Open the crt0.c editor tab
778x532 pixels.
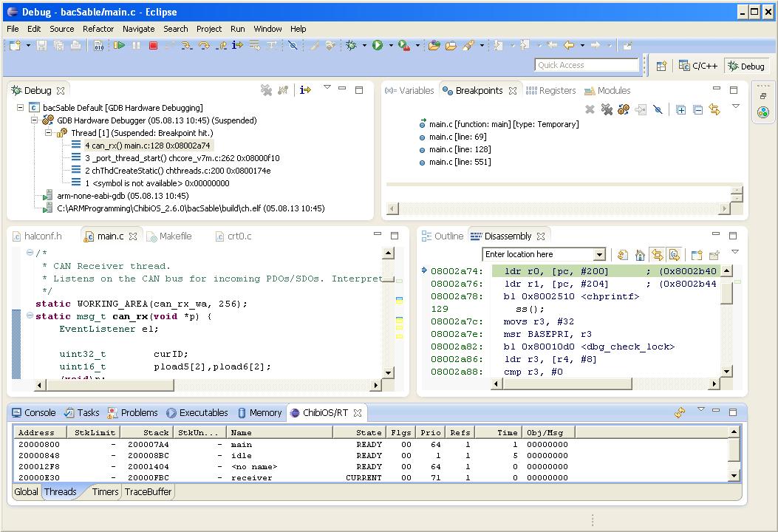[233, 236]
